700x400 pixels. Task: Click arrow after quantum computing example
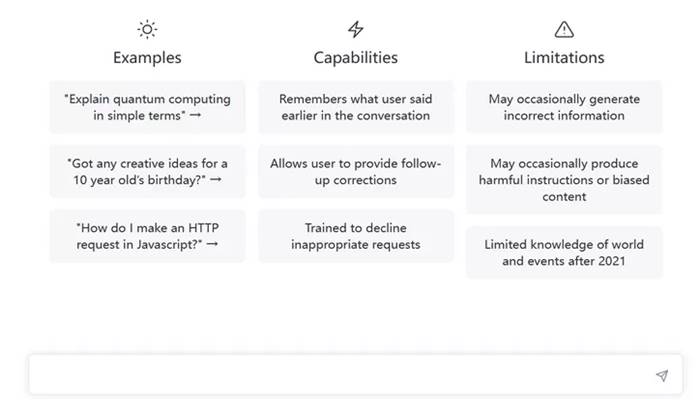(x=196, y=115)
